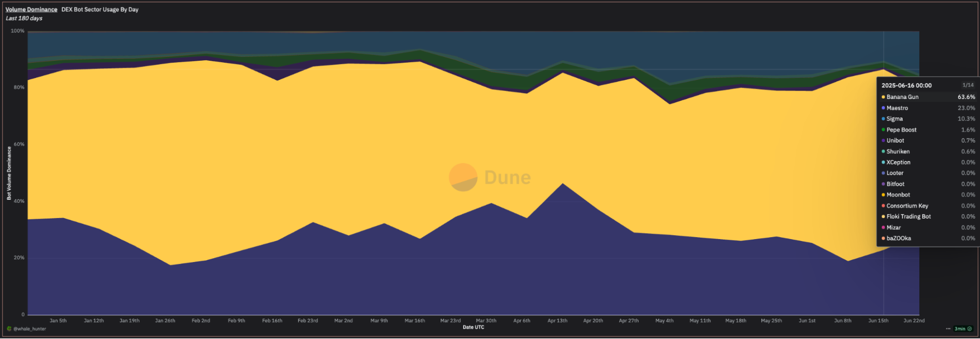Click the Unibot tooltip color dot
This screenshot has height=339, width=980.
pos(883,141)
